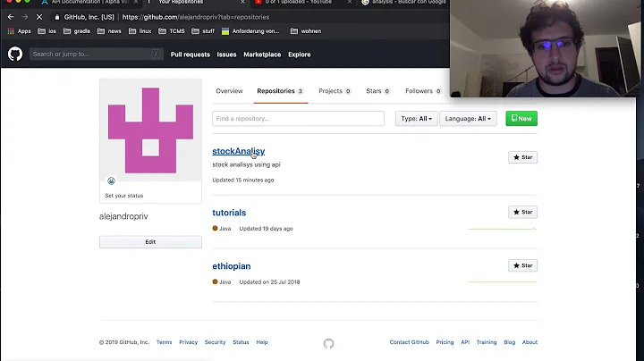Star the tutorials repository
Screen dimensions: 644x361
point(523,212)
